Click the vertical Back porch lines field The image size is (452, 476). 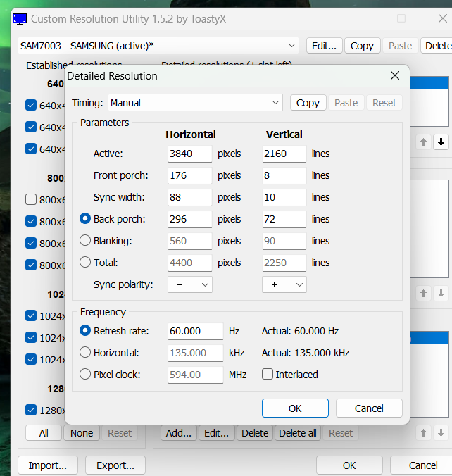coord(284,219)
